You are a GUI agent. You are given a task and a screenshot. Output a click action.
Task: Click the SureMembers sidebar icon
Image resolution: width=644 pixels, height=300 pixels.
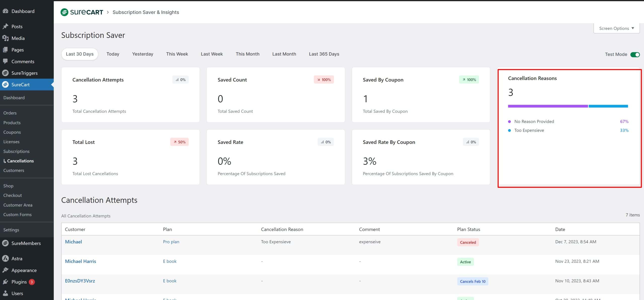[x=5, y=243]
